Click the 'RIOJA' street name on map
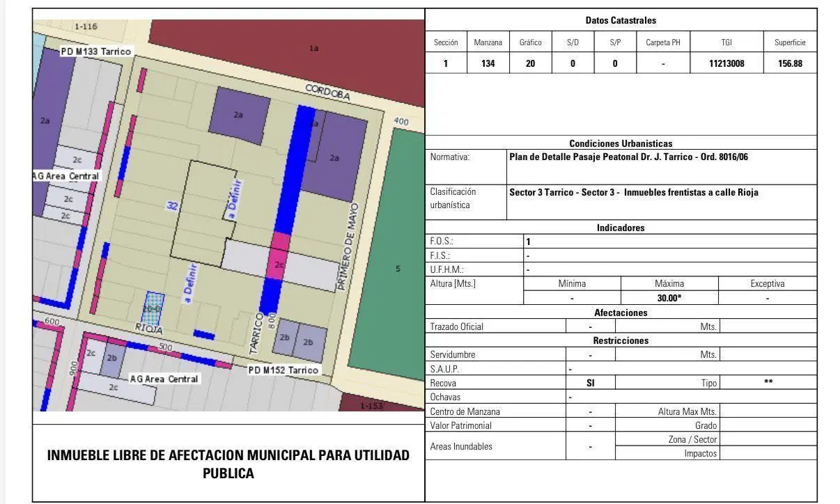Image resolution: width=840 pixels, height=504 pixels. pos(148,329)
